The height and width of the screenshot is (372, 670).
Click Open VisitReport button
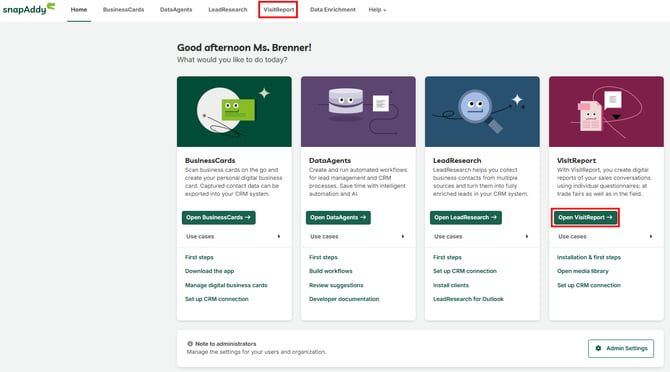[x=585, y=217]
